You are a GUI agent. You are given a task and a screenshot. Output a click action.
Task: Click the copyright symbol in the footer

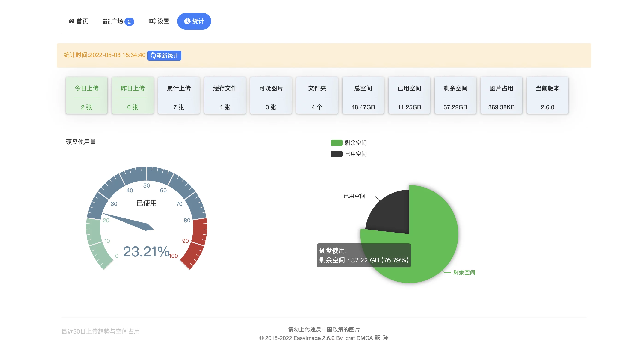click(262, 338)
